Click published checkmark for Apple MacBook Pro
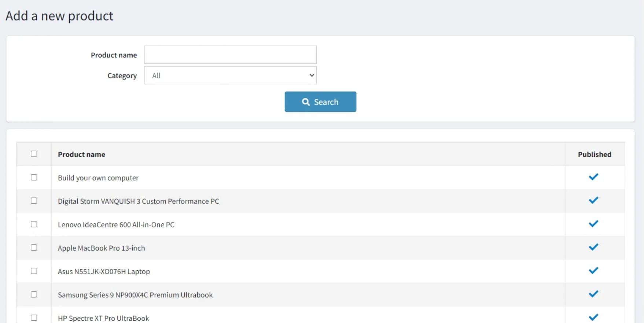 tap(593, 247)
